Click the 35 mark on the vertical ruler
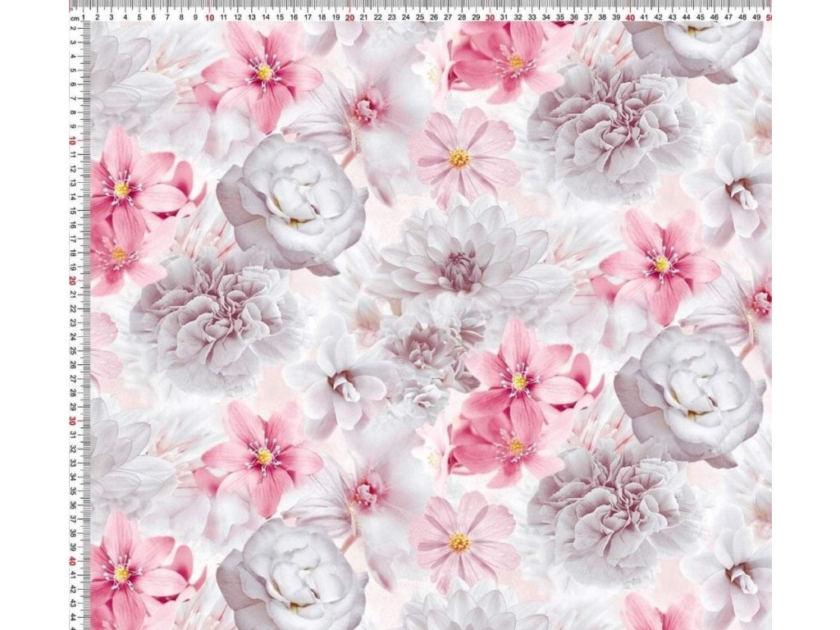 (73, 491)
